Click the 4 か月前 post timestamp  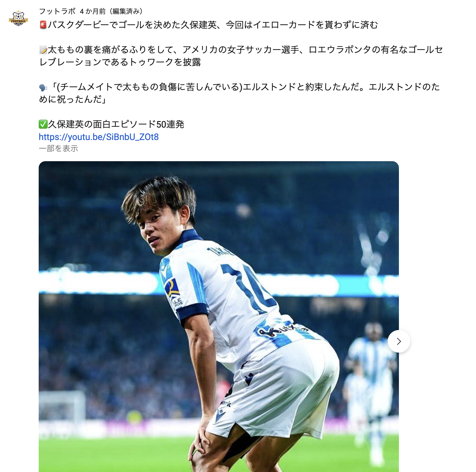[93, 11]
